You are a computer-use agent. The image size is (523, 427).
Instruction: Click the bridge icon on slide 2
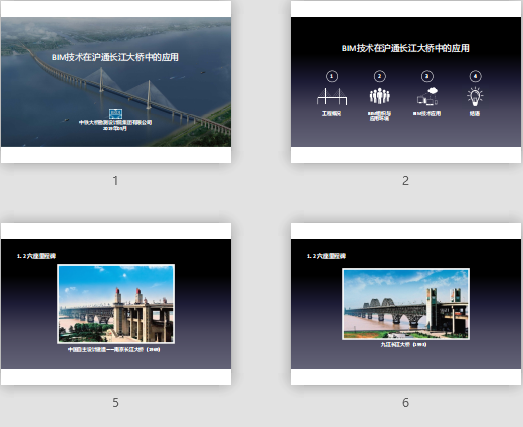332,96
